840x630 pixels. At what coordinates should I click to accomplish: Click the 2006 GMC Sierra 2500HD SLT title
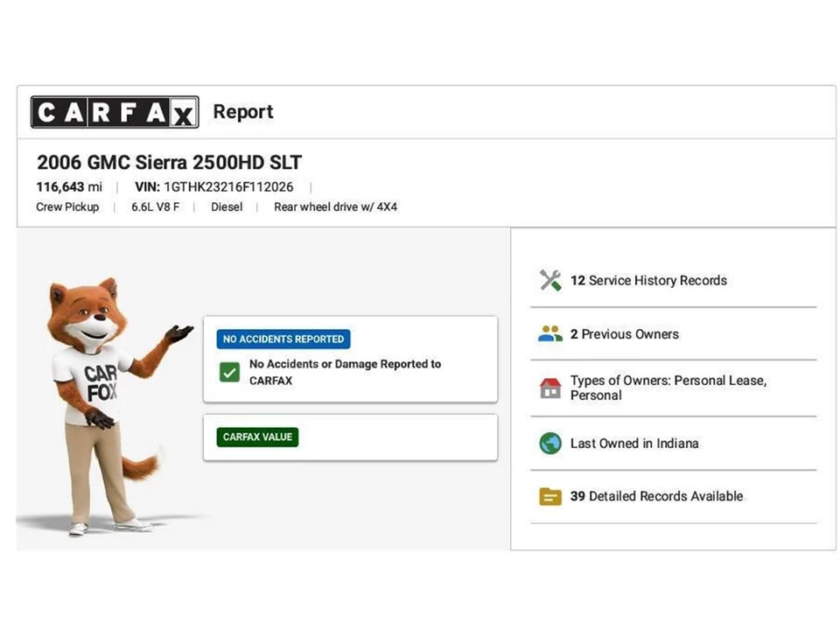point(169,162)
